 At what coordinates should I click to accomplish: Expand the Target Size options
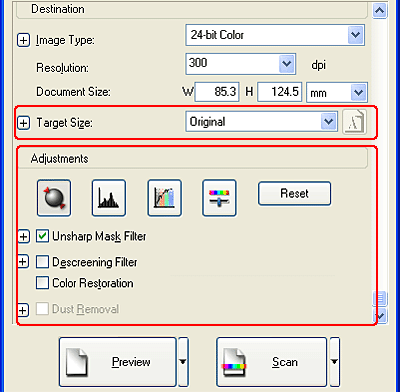23,123
